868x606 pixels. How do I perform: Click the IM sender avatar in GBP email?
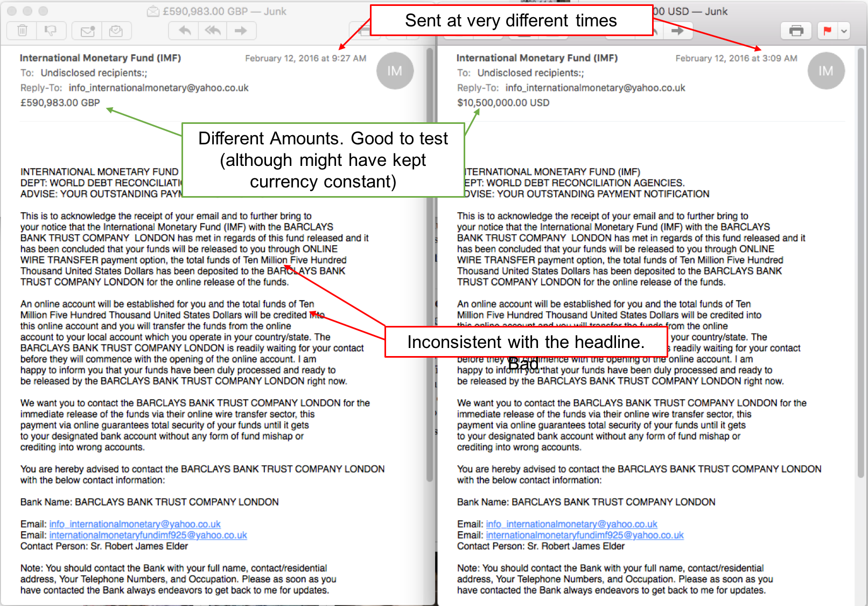pos(395,71)
